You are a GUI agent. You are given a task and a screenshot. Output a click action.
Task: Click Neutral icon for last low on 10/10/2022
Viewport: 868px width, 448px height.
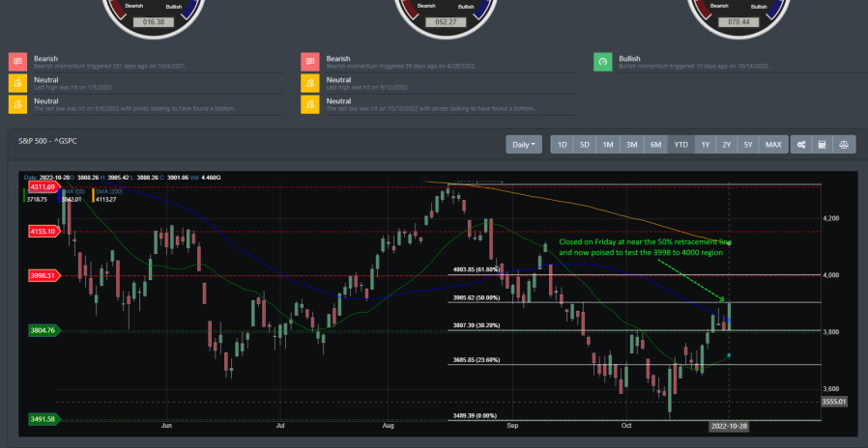coord(310,104)
